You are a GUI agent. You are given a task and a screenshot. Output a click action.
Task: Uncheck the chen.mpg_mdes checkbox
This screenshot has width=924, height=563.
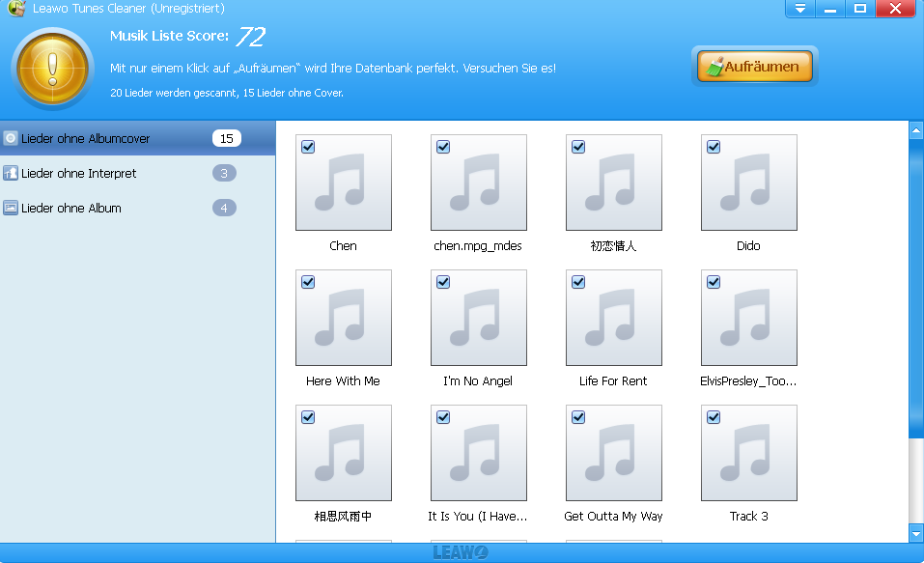pyautogui.click(x=443, y=147)
